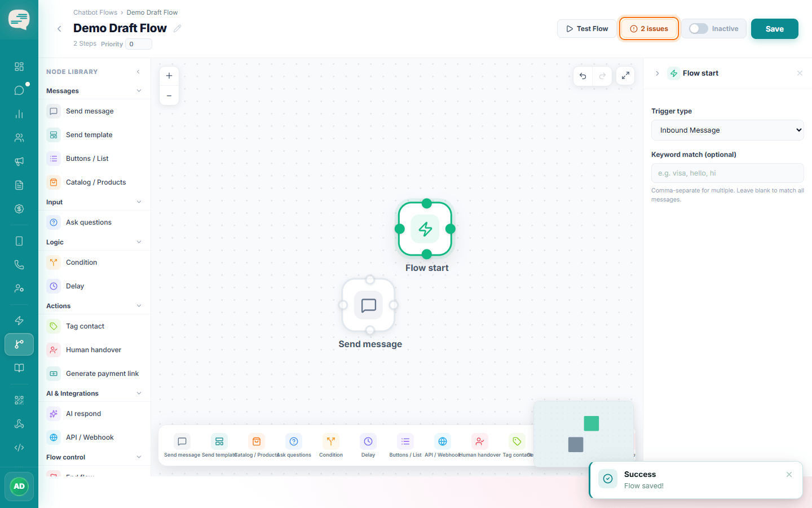Click the Keyword match input field
Viewport: 812px width, 508px height.
tap(727, 173)
